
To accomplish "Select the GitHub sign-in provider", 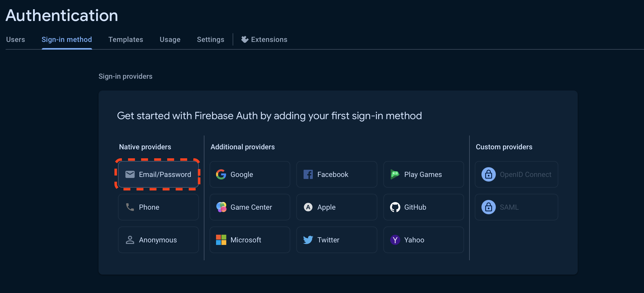I will [423, 207].
